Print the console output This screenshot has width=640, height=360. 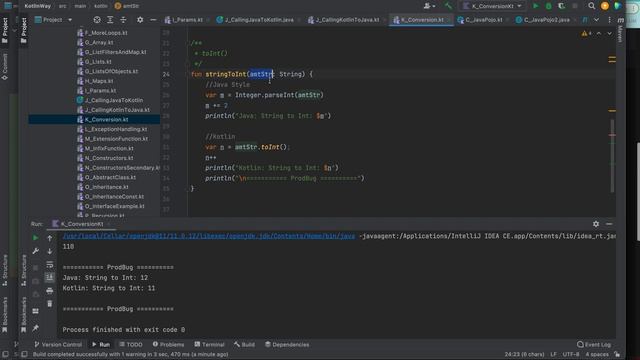point(49,291)
